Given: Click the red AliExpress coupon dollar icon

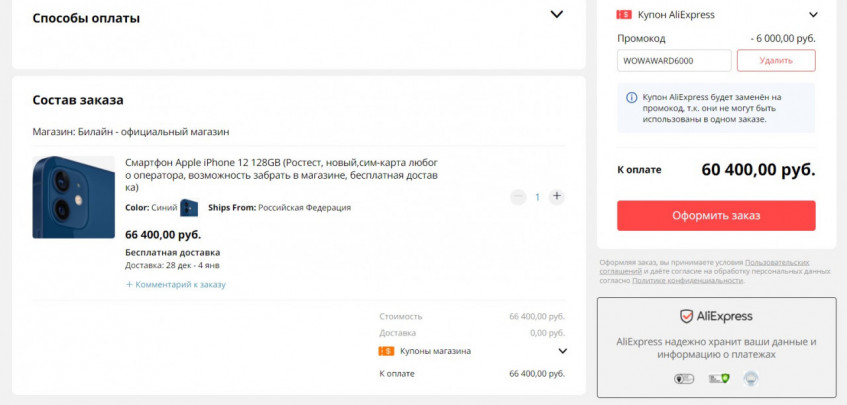Looking at the screenshot, I should [x=624, y=15].
